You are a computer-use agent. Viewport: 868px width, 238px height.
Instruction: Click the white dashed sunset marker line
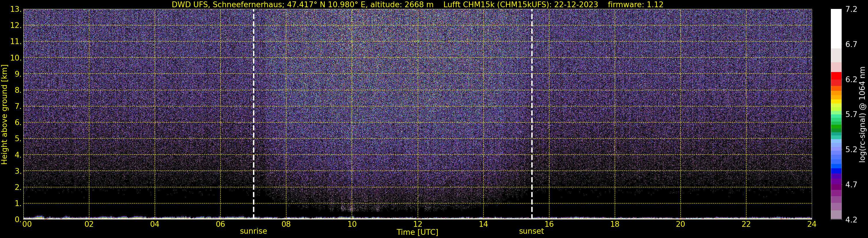532,114
